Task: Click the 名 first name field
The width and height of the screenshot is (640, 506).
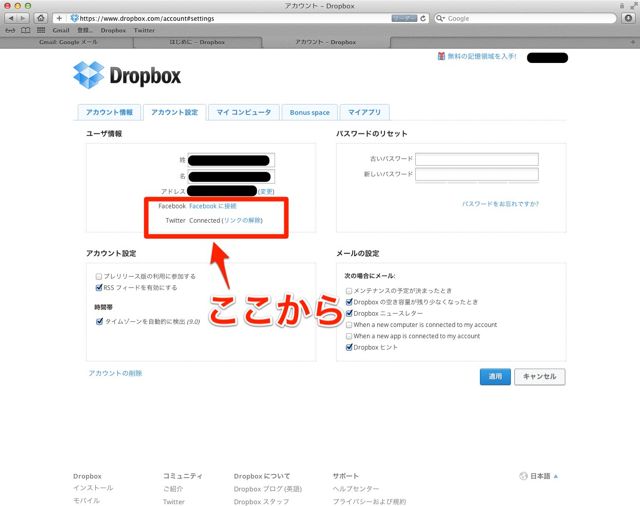Action: pyautogui.click(x=231, y=176)
